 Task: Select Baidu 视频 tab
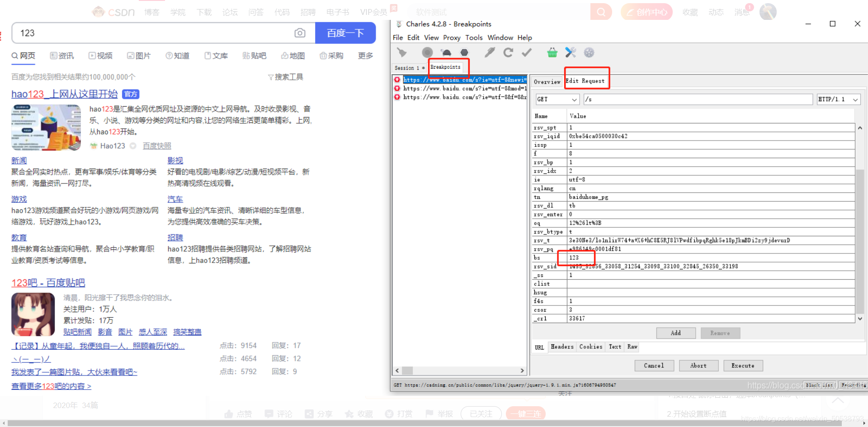click(x=100, y=56)
